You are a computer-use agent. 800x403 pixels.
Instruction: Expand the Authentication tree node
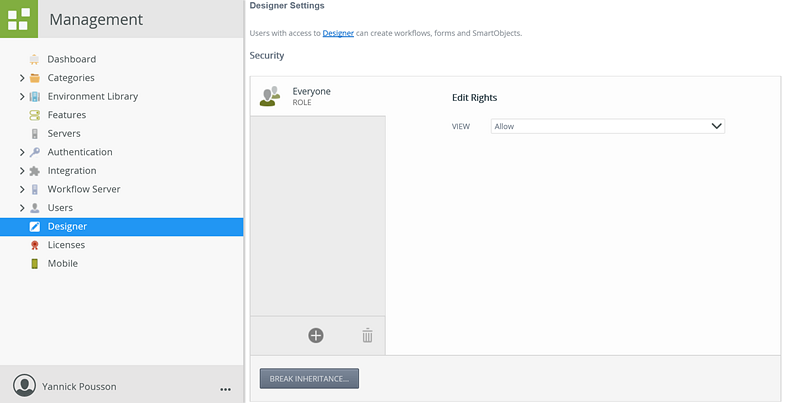22,153
